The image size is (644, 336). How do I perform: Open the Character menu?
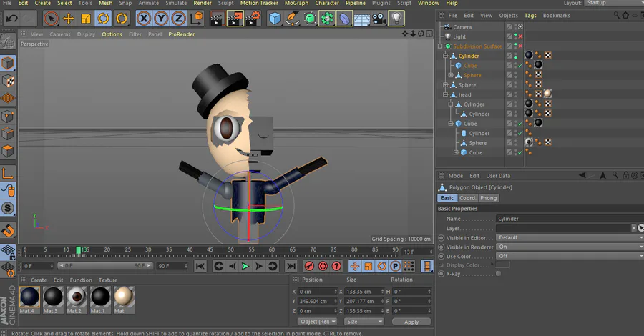327,3
